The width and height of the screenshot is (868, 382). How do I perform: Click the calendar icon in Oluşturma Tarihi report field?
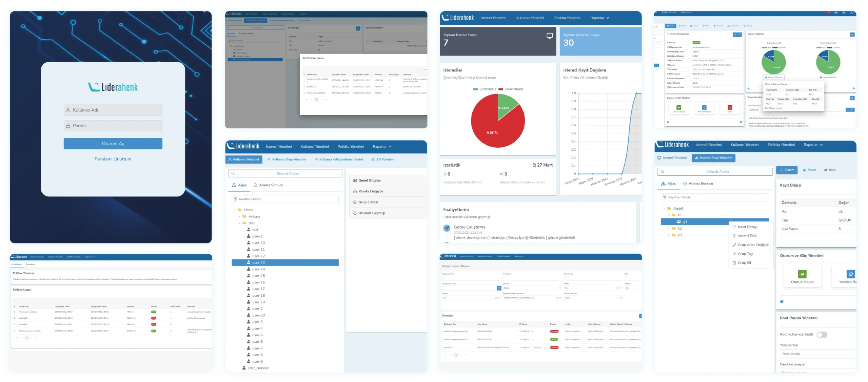pos(499,288)
